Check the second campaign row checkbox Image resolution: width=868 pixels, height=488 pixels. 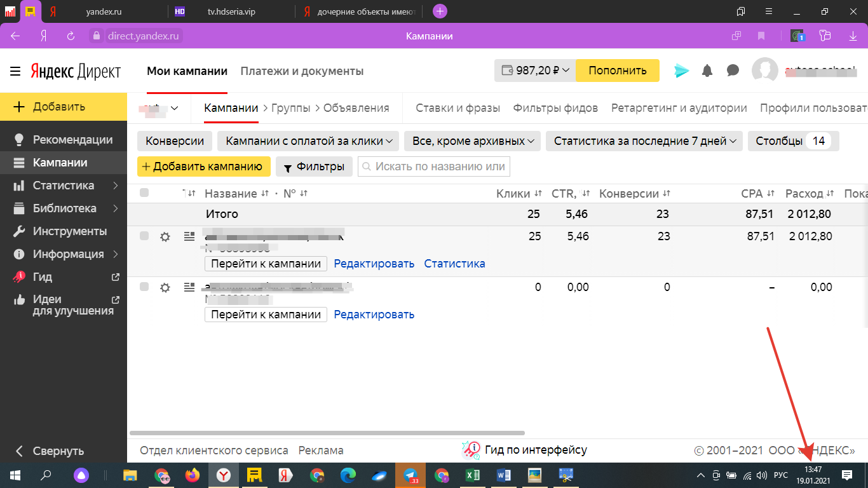[144, 287]
